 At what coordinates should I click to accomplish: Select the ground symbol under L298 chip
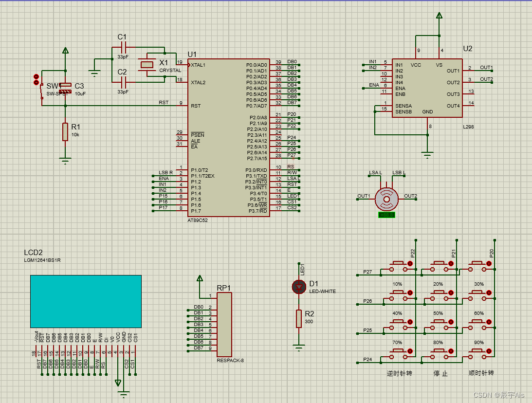(427, 155)
